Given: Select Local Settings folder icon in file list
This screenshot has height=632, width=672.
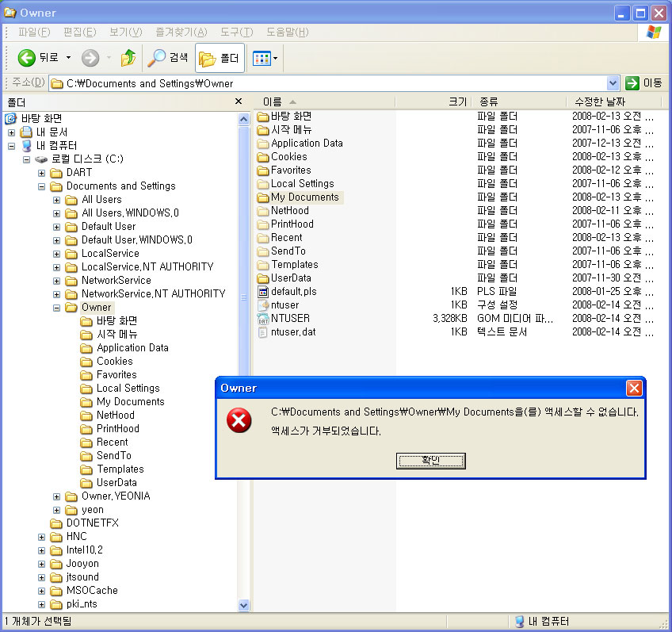Looking at the screenshot, I should click(x=263, y=184).
